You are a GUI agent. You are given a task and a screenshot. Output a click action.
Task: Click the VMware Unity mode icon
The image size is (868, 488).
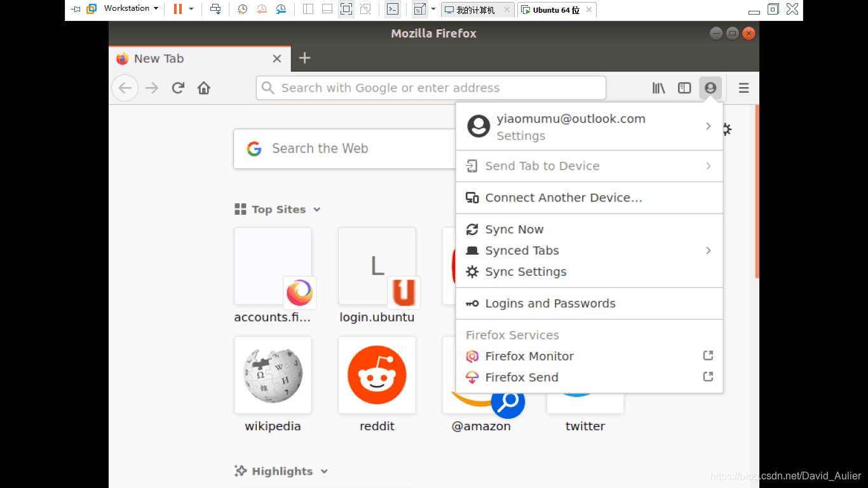tap(365, 9)
